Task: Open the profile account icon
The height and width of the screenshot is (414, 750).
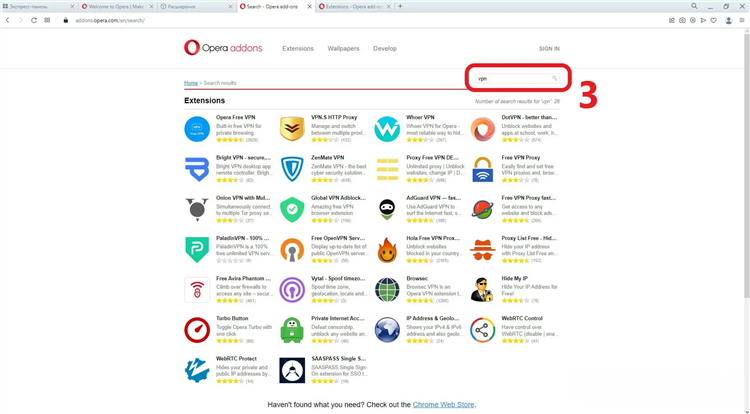Action: point(728,20)
